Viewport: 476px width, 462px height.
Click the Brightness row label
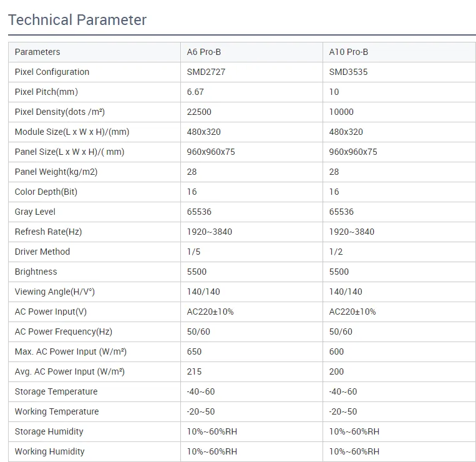[36, 272]
